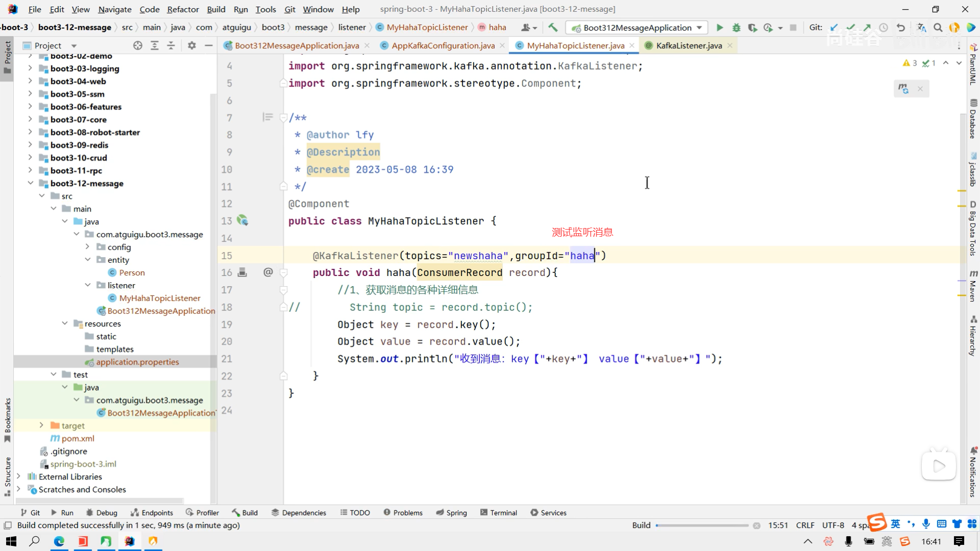This screenshot has width=980, height=551.
Task: Collapse all in Project panel
Action: click(171, 45)
